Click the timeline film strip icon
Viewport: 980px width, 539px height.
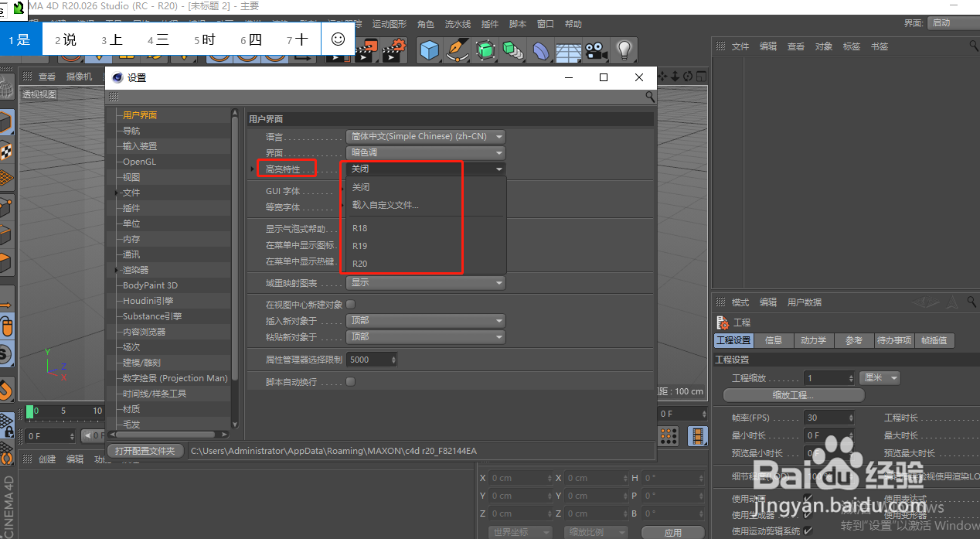(x=698, y=435)
